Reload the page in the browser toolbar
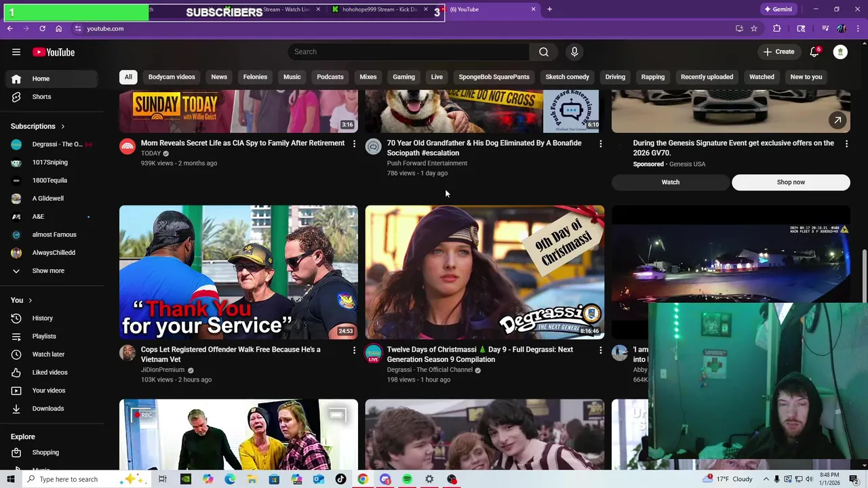 point(42,28)
